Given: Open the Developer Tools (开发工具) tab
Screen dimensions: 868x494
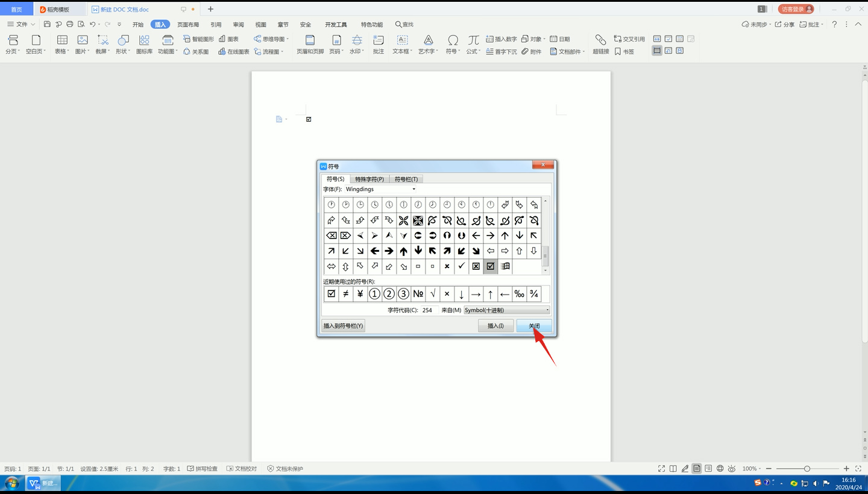Looking at the screenshot, I should point(336,25).
